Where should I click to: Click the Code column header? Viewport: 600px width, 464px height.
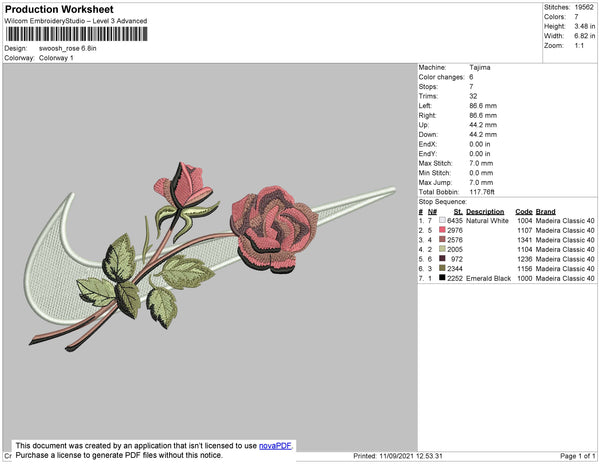523,212
